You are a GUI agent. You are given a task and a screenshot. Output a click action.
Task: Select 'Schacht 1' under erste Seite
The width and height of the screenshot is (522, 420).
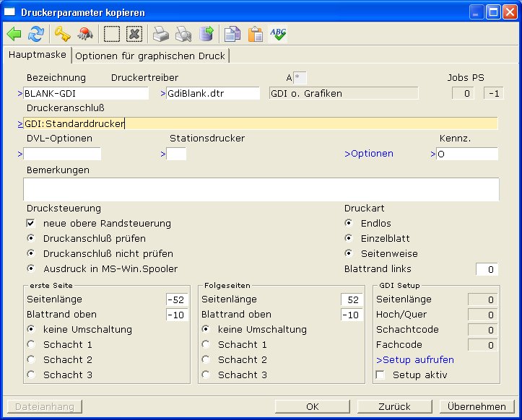pos(31,345)
